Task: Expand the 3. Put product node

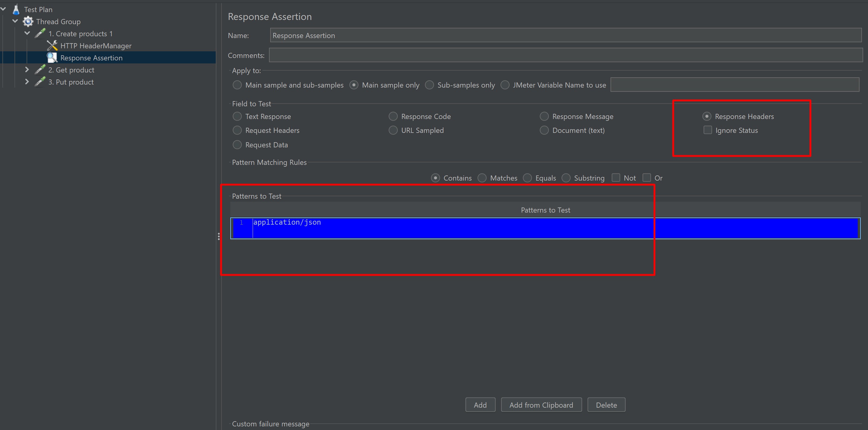Action: coord(27,82)
